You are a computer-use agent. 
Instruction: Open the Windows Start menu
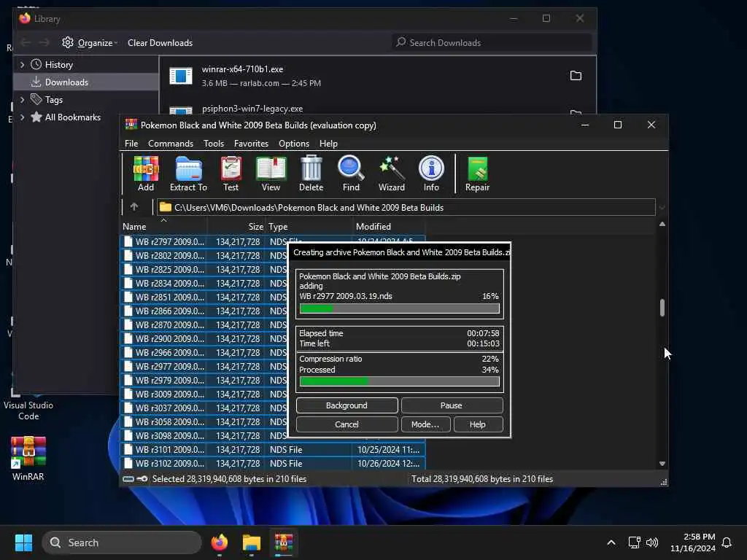[x=23, y=542]
